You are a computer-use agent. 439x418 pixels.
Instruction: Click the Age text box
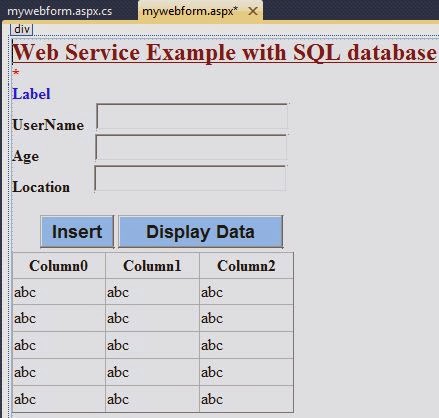click(191, 148)
